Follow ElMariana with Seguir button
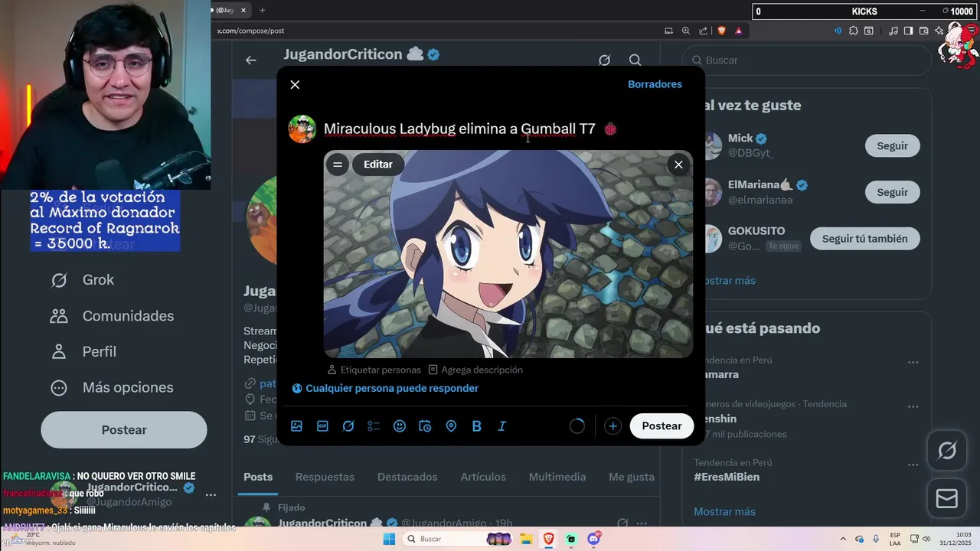The width and height of the screenshot is (980, 551). tap(892, 192)
